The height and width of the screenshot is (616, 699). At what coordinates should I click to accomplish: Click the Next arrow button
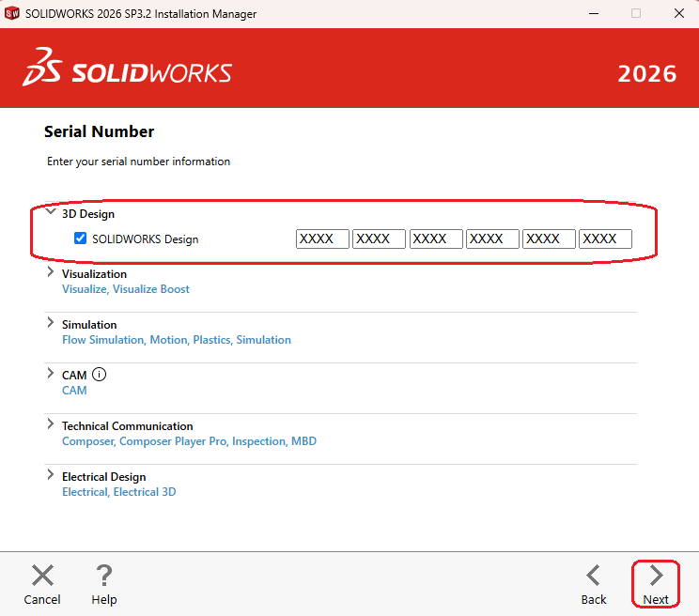point(656,584)
